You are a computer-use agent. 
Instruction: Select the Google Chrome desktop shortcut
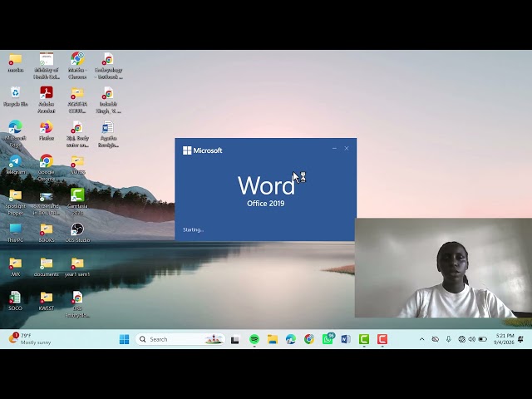click(x=47, y=168)
